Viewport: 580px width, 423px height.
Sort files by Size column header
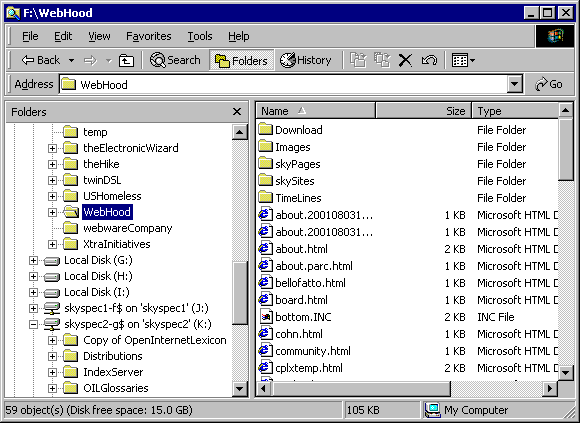click(x=423, y=111)
